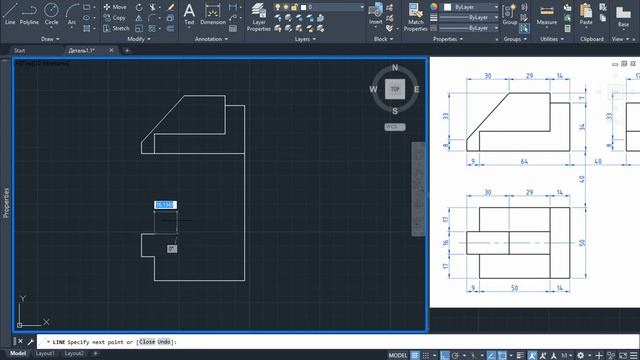Expand the Annotation panel
Image resolution: width=640 pixels, height=360 pixels.
(211, 39)
